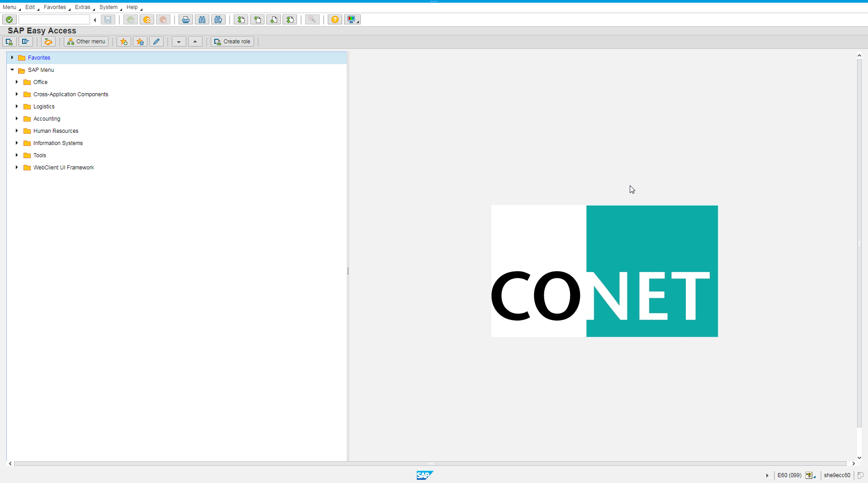Click the Delete Favorites star icon
The height and width of the screenshot is (483, 868).
coord(140,42)
